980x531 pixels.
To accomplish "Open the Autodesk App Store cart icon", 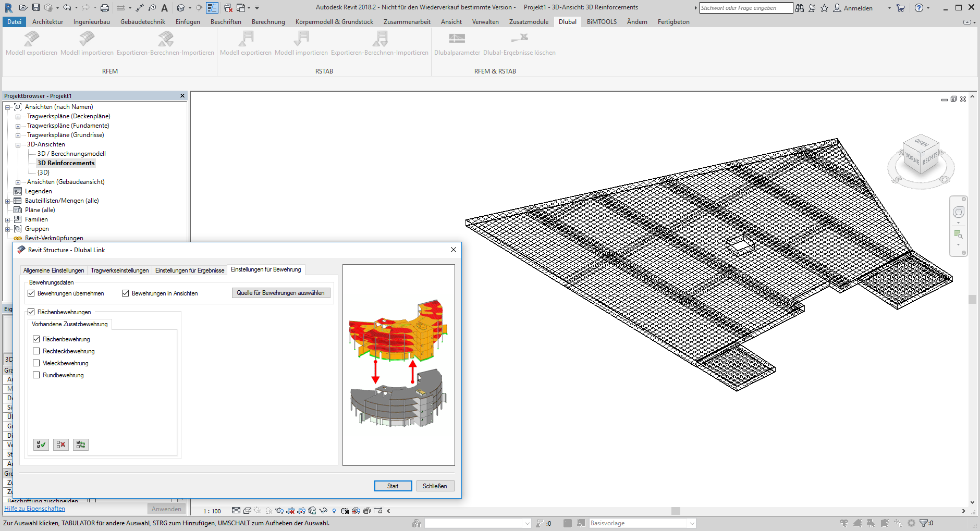I will tap(901, 8).
